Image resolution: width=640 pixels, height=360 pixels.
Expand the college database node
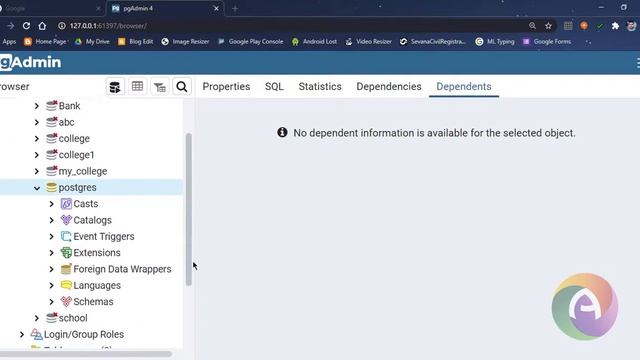(37, 139)
